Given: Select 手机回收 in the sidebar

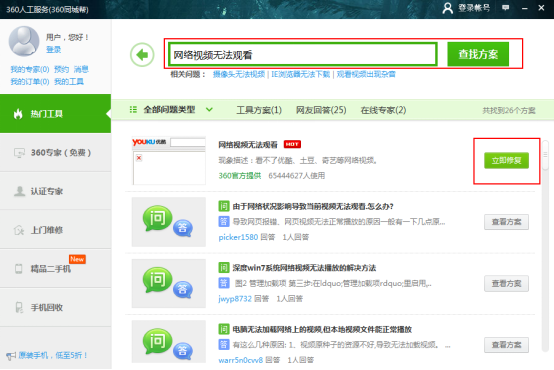Looking at the screenshot, I should click(x=55, y=307).
